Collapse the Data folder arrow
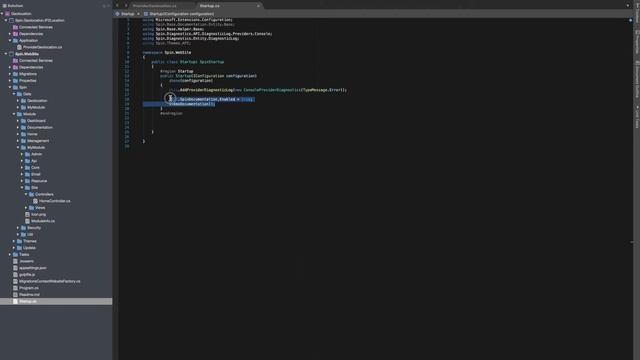 (14, 94)
